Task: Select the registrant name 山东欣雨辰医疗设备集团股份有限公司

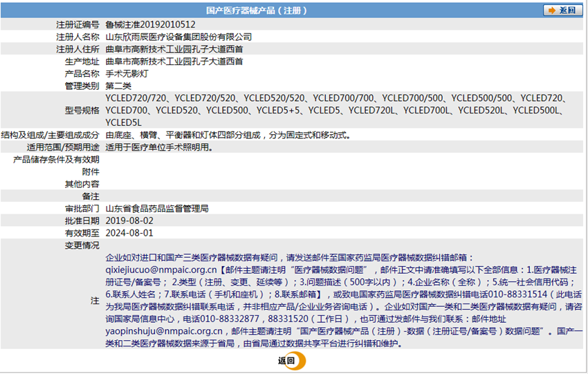Action: (x=178, y=37)
